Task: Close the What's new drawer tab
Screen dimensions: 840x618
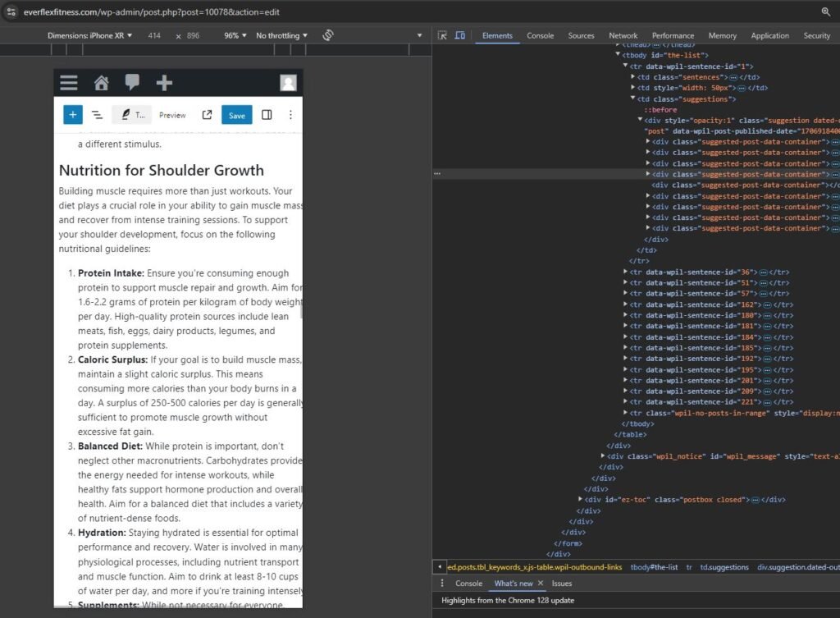Action: pyautogui.click(x=540, y=584)
